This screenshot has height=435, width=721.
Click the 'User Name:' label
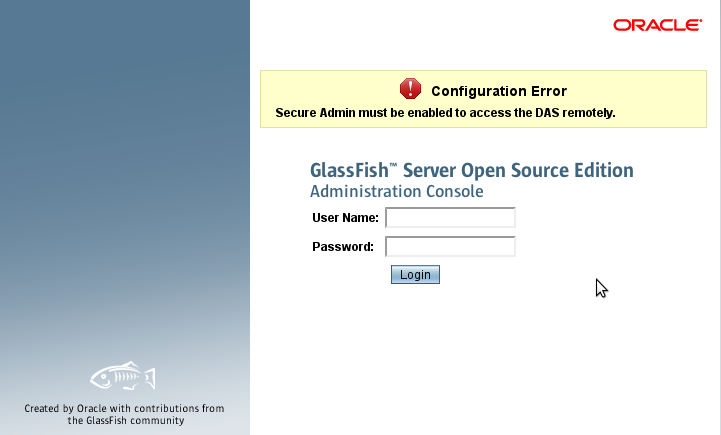point(345,218)
